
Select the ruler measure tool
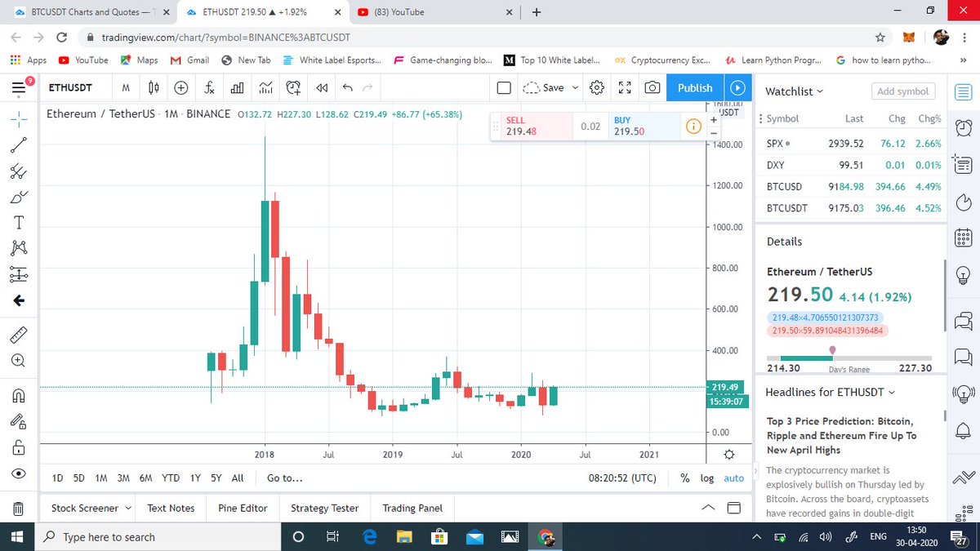19,335
